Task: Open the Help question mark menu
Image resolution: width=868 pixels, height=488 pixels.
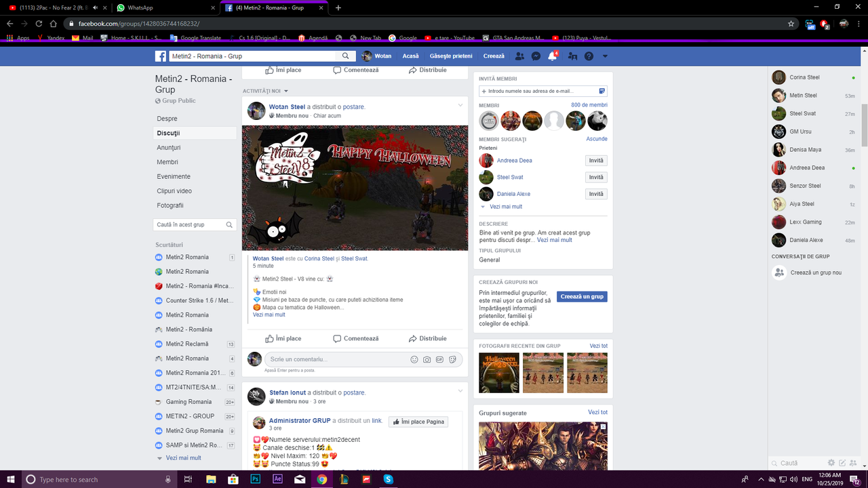Action: click(589, 56)
